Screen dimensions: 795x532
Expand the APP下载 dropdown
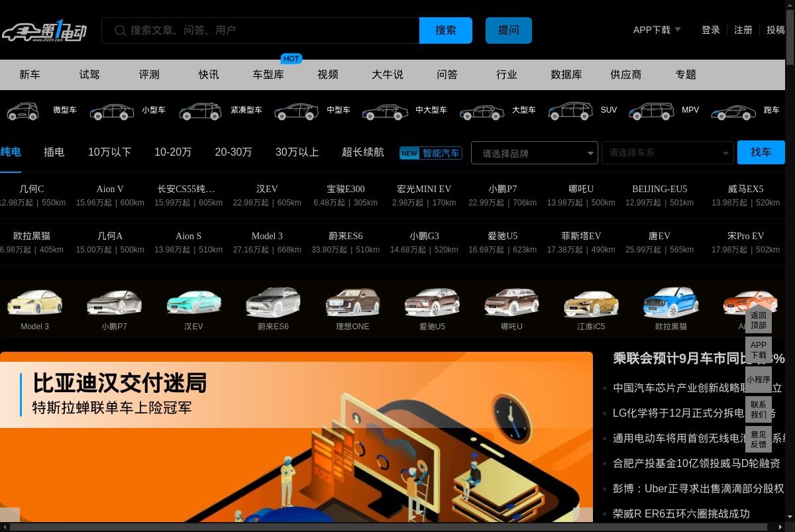[657, 30]
